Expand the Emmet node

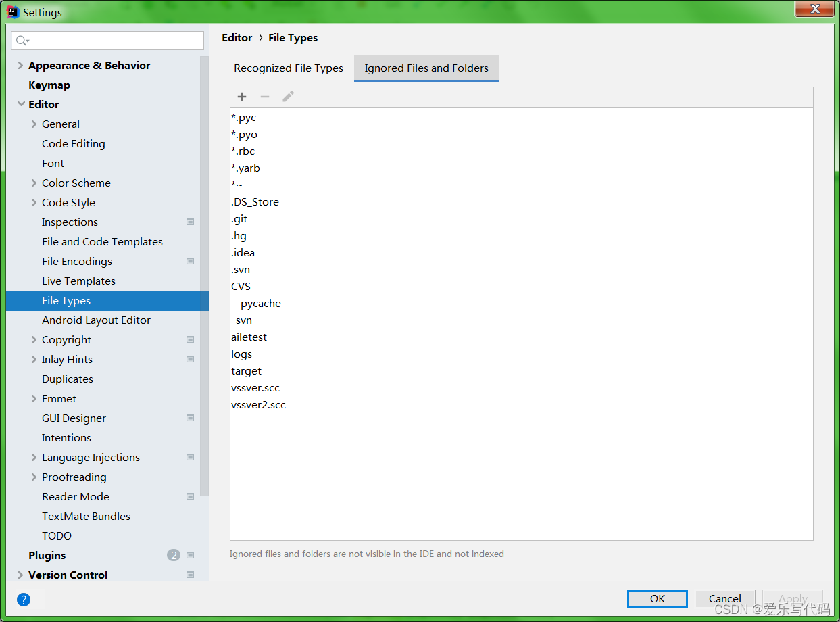click(x=34, y=398)
